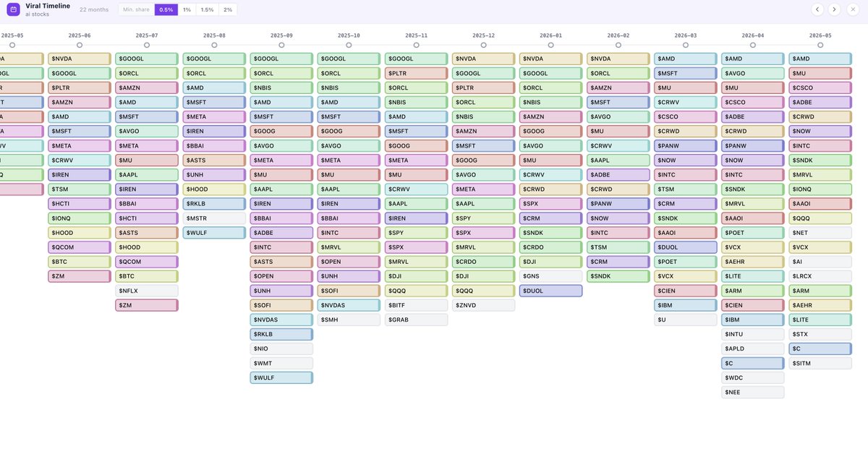Click the 2026-05 timeline marker

click(820, 45)
